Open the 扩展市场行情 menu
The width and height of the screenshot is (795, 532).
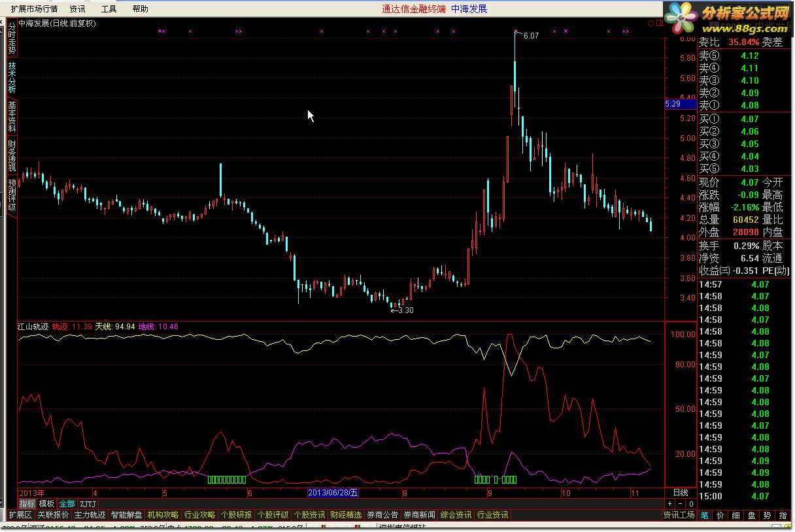click(34, 9)
